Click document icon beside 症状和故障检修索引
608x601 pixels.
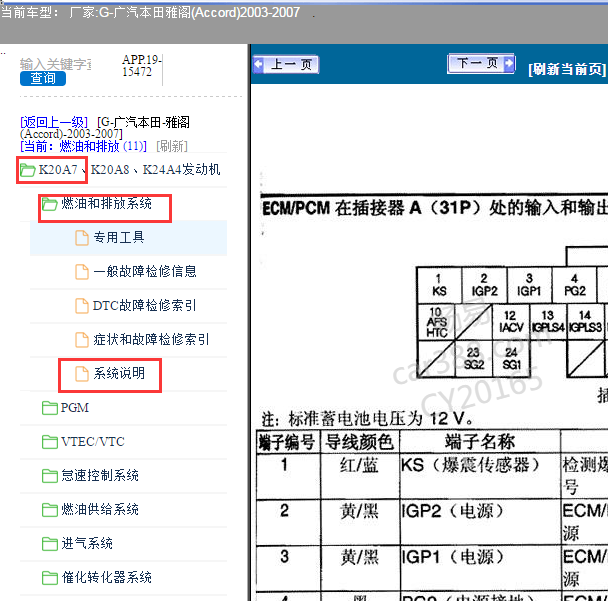(x=81, y=340)
